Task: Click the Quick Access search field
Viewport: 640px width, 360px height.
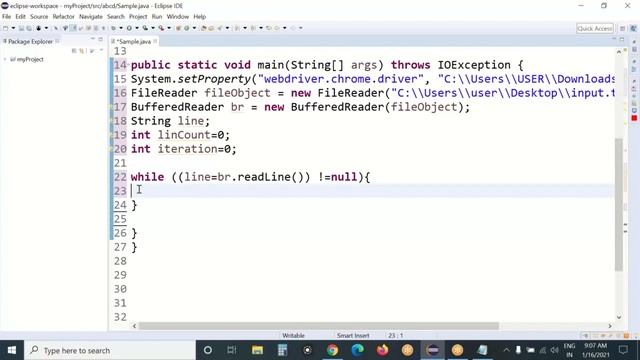Action: [595, 28]
